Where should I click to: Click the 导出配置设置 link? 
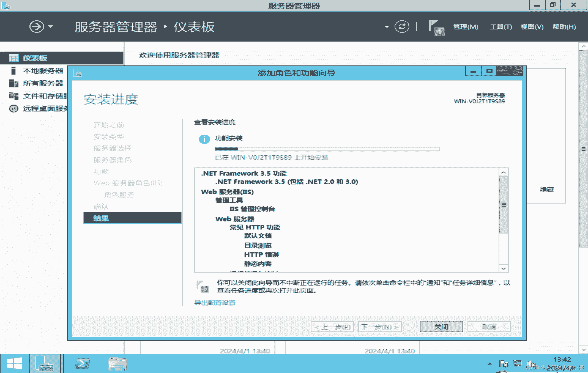tap(215, 303)
